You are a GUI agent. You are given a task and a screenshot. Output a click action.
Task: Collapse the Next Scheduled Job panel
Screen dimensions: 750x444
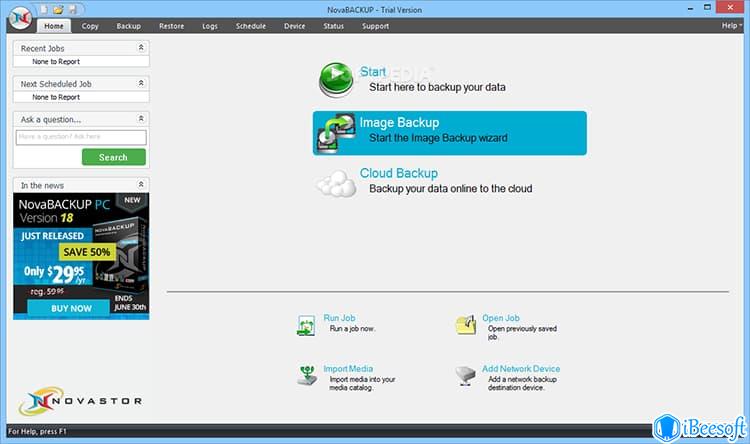click(x=141, y=83)
